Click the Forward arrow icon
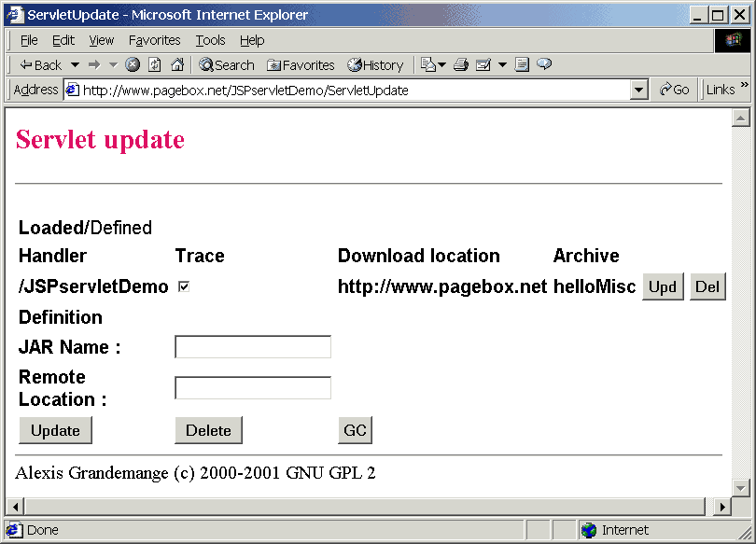The width and height of the screenshot is (756, 544). point(94,64)
